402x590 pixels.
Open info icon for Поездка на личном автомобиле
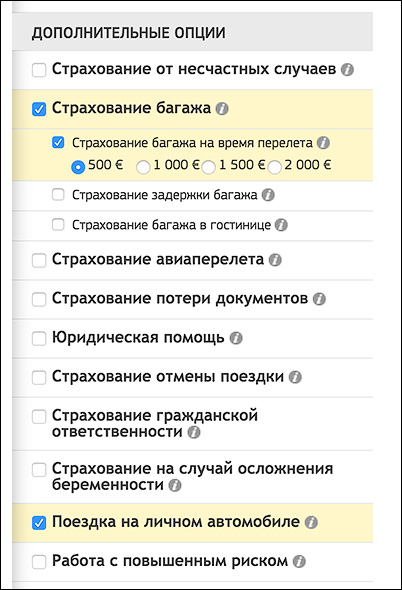(311, 522)
